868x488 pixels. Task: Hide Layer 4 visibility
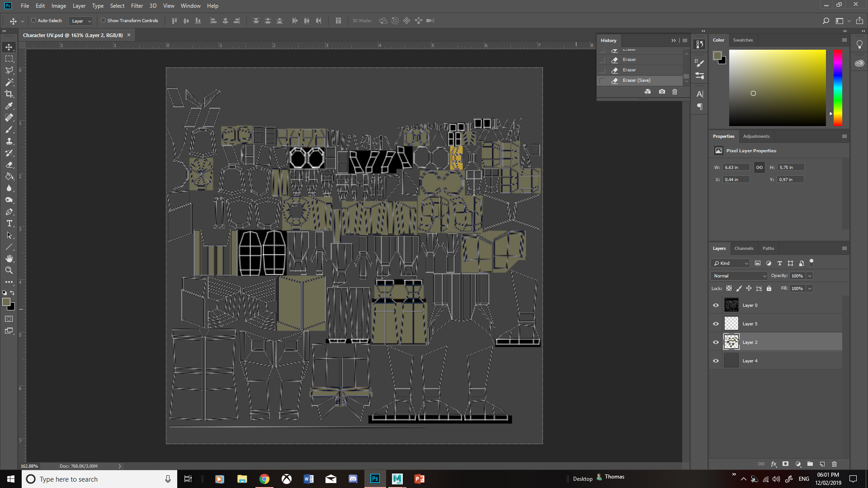[x=716, y=361]
